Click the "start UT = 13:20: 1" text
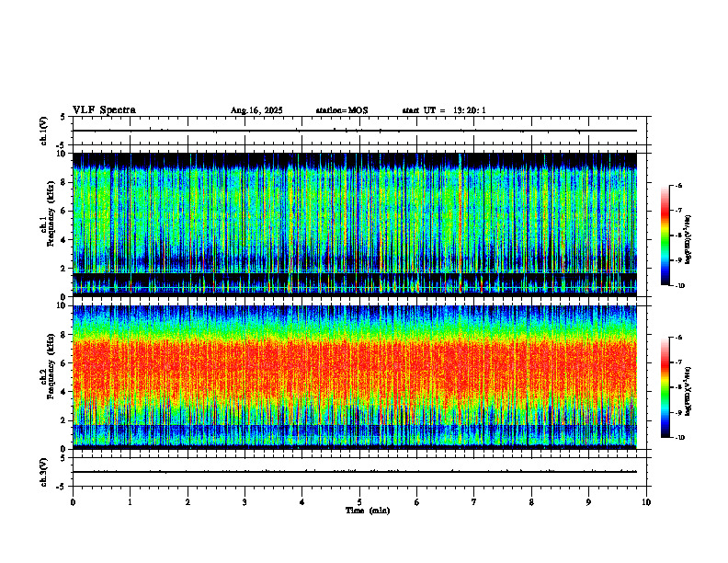Image resolution: width=728 pixels, height=563 pixels. pos(444,110)
